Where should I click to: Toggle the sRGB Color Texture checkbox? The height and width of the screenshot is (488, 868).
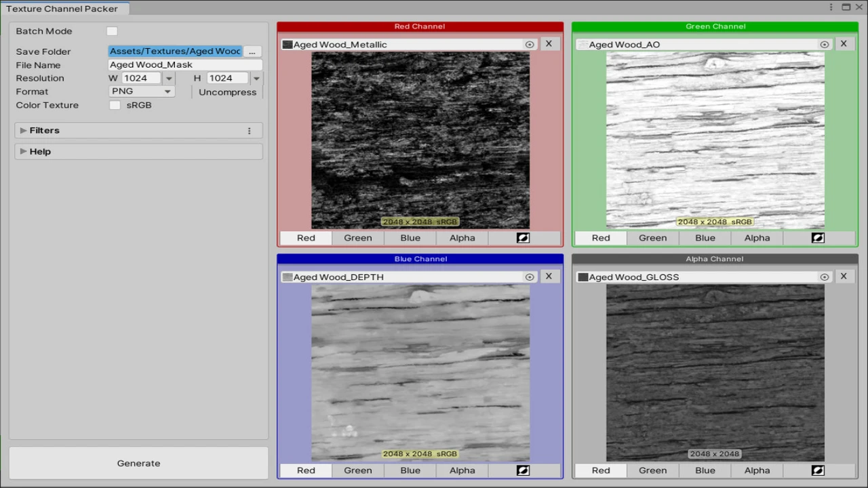(x=115, y=105)
